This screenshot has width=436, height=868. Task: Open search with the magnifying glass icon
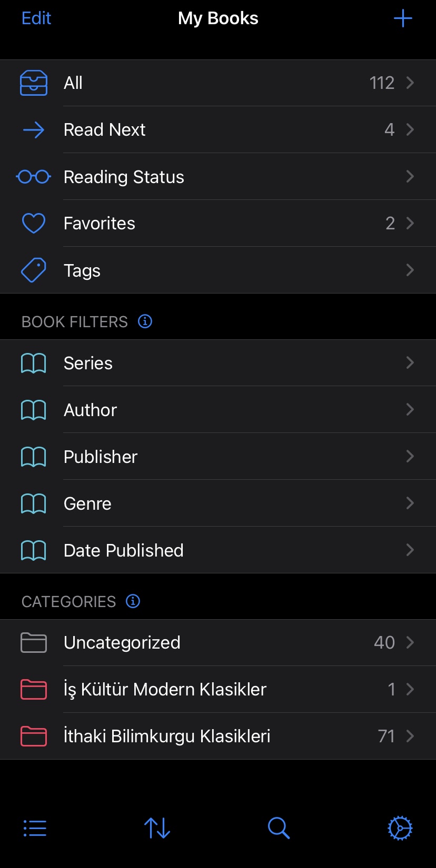pos(279,828)
